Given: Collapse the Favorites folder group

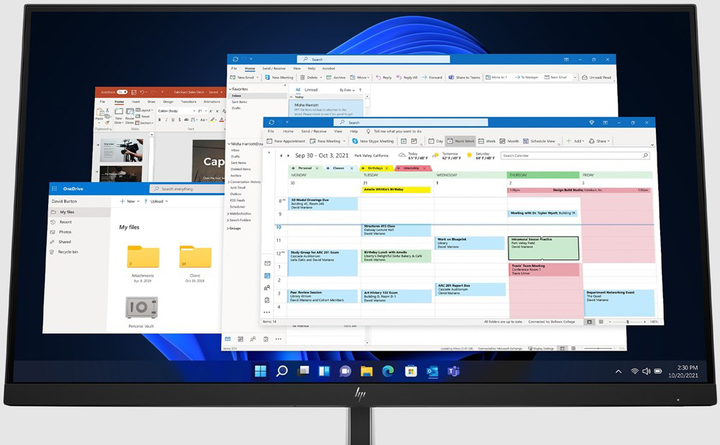Looking at the screenshot, I should click(x=231, y=89).
